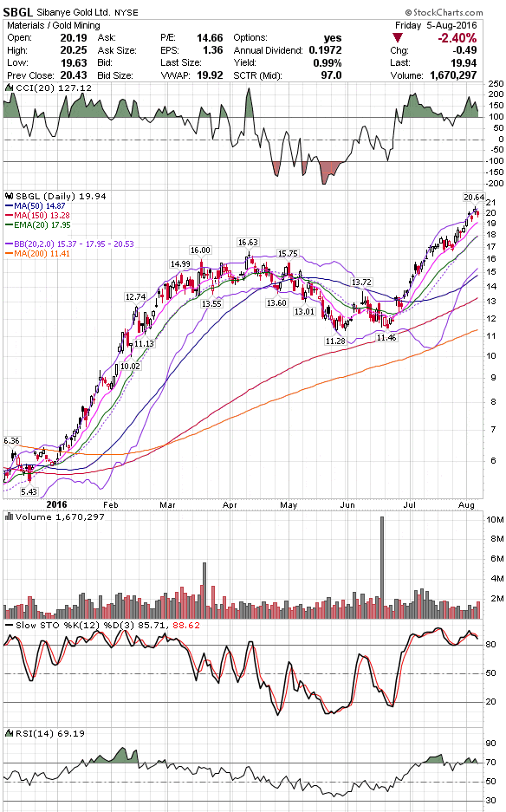The height and width of the screenshot is (812, 506).
Task: Click the CCI(20) indicator panel icon
Action: point(10,88)
